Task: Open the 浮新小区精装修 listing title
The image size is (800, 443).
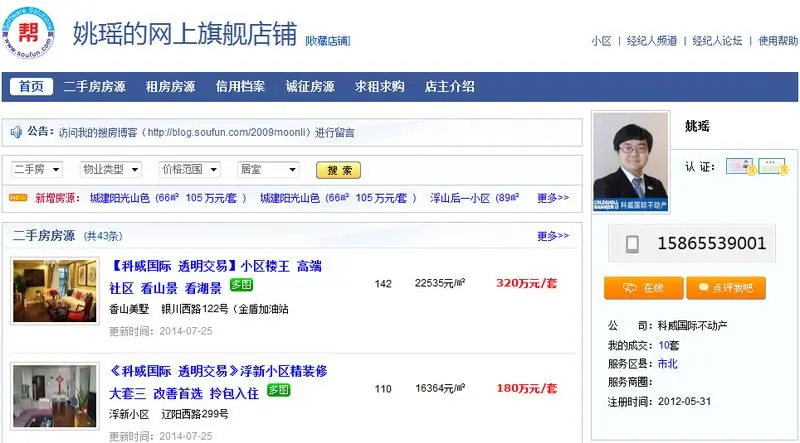Action: (x=218, y=382)
